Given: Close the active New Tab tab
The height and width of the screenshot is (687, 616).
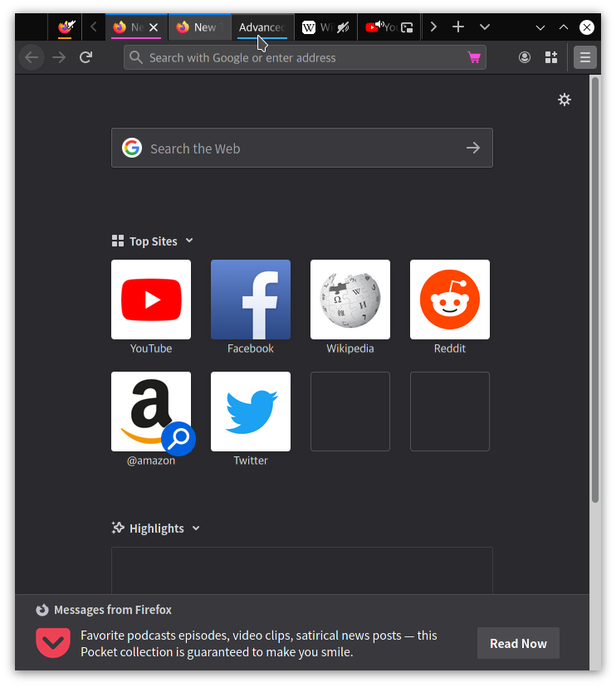Looking at the screenshot, I should (154, 27).
